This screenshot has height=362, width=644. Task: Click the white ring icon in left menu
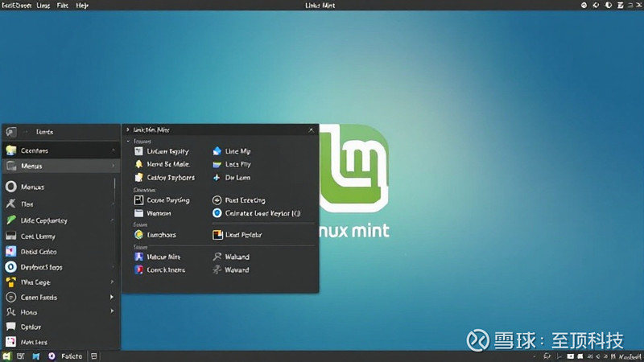[x=11, y=187]
